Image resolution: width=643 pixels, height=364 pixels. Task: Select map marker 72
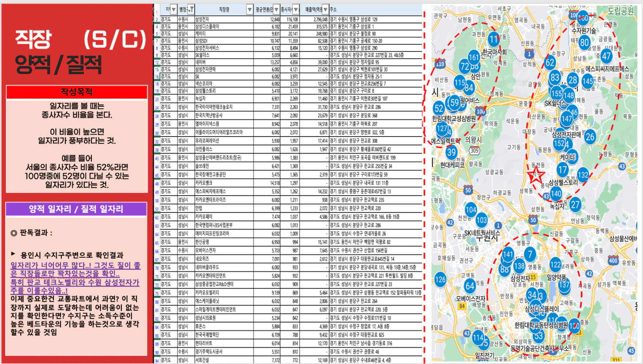point(464,66)
